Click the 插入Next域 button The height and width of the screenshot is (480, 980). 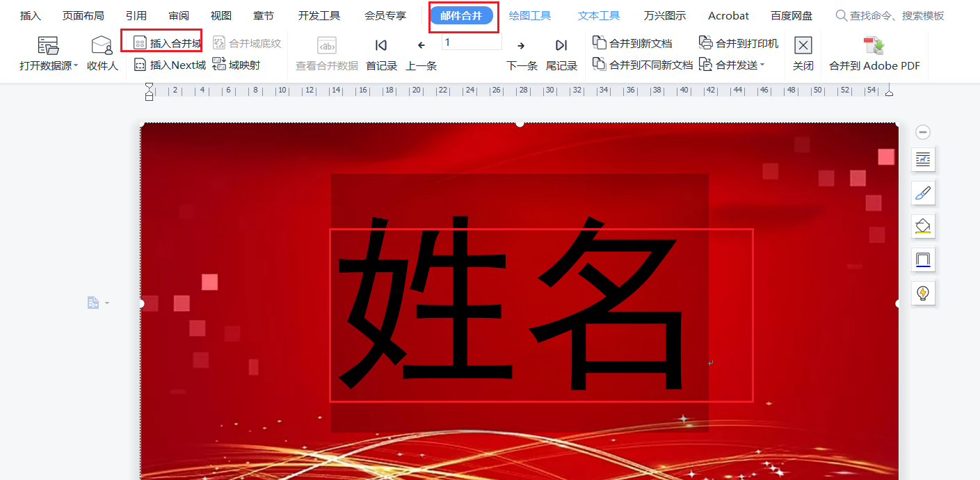[170, 65]
